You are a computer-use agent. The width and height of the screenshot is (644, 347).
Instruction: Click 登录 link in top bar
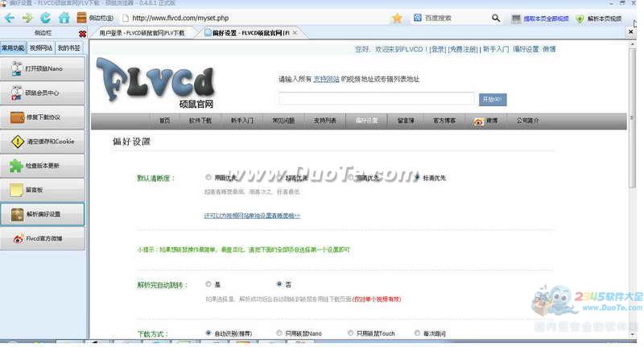[437, 49]
